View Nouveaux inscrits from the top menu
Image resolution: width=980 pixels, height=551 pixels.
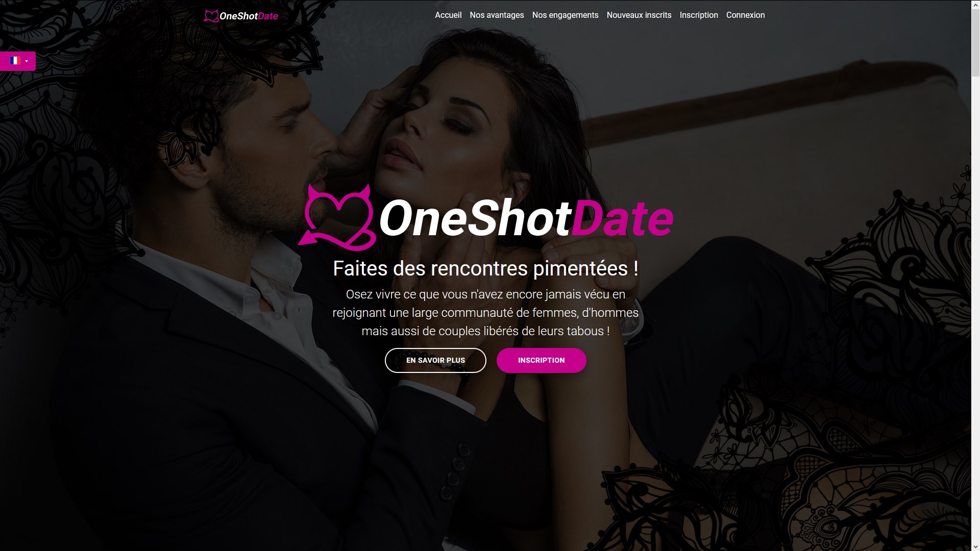coord(639,15)
